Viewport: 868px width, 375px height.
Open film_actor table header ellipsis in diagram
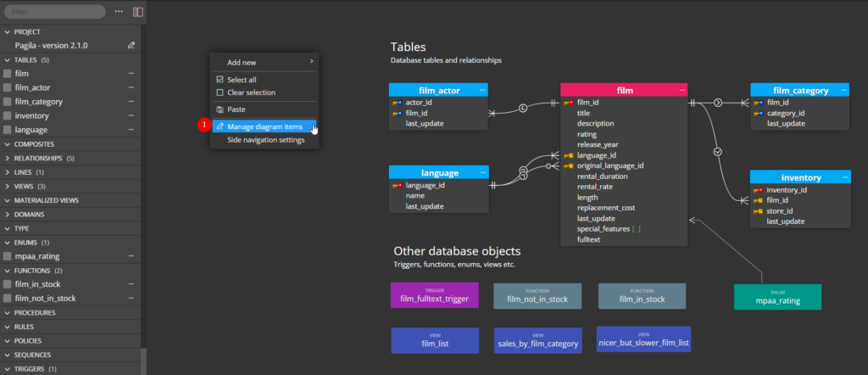482,90
